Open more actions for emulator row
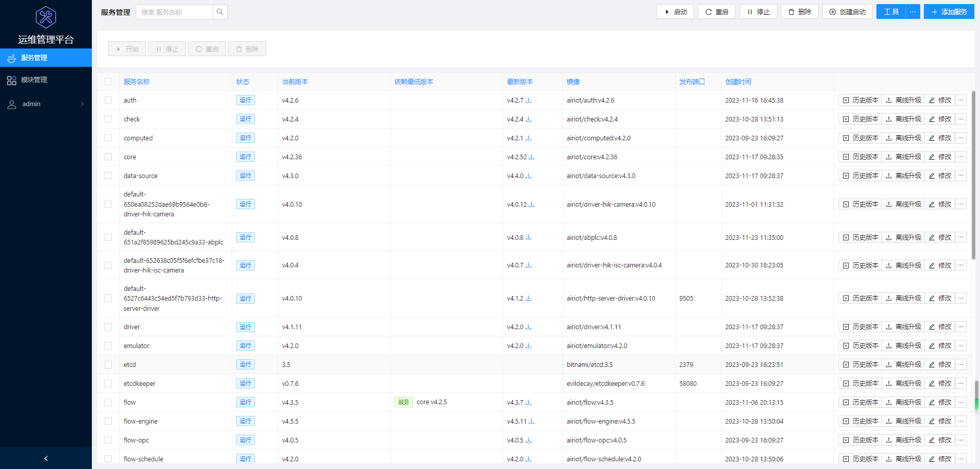 coord(961,345)
